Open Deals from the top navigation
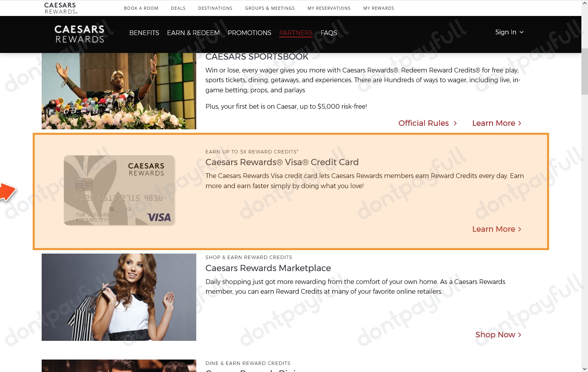 [178, 8]
